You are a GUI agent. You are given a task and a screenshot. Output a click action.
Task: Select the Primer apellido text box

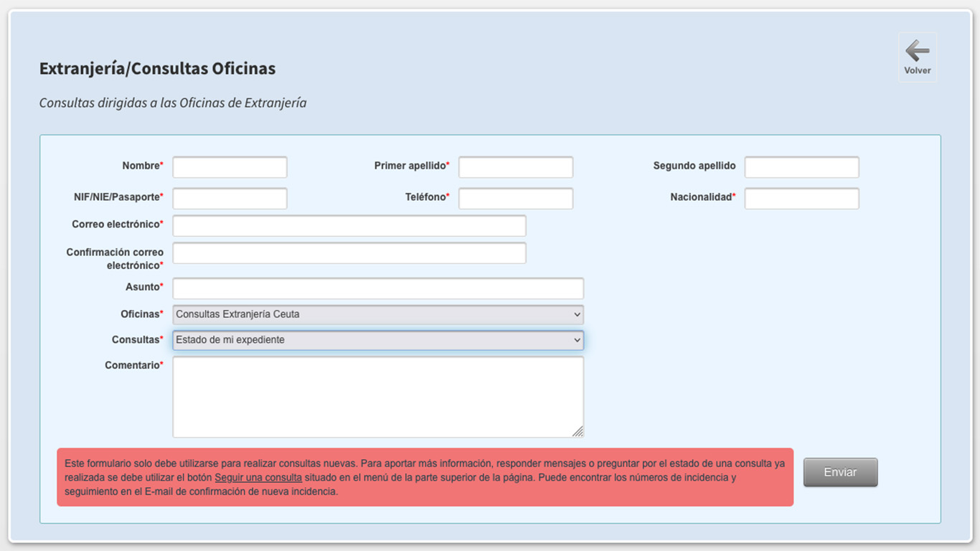click(x=516, y=167)
